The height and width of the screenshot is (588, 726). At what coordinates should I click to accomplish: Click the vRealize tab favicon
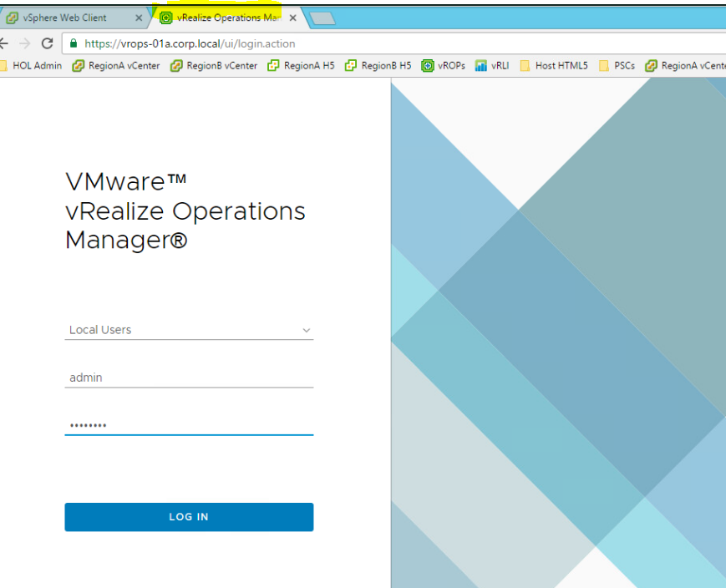coord(165,18)
